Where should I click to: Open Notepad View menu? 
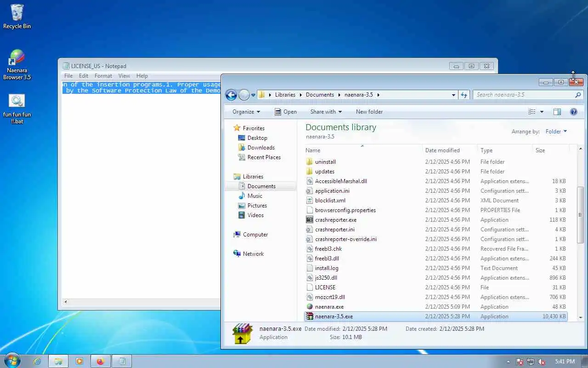point(124,76)
